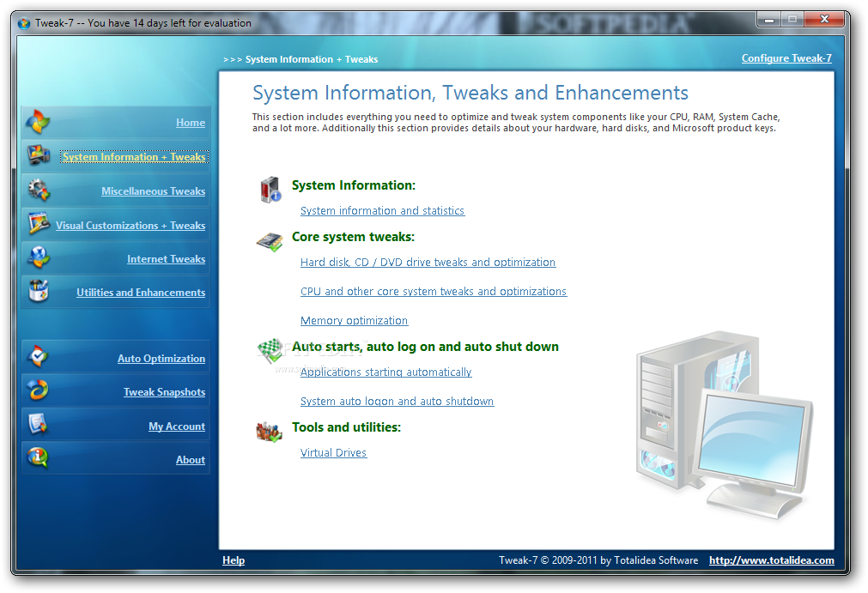
Task: Open Utilities and Enhancements section
Action: [x=141, y=293]
